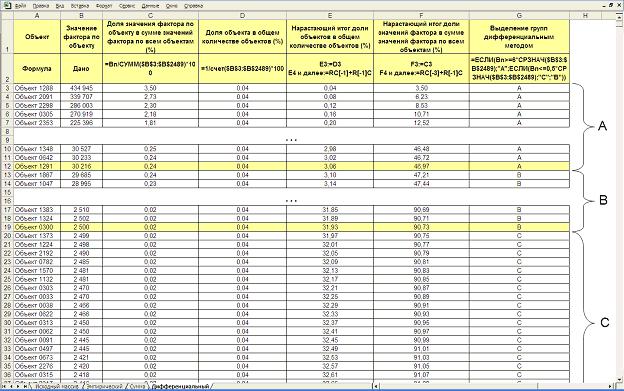This screenshot has width=624, height=391.
Task: Select the column G header
Action: pos(519,16)
